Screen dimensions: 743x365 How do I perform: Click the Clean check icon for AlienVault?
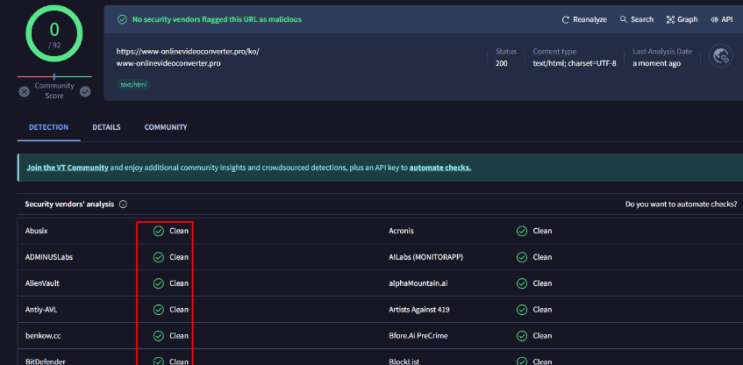click(158, 283)
